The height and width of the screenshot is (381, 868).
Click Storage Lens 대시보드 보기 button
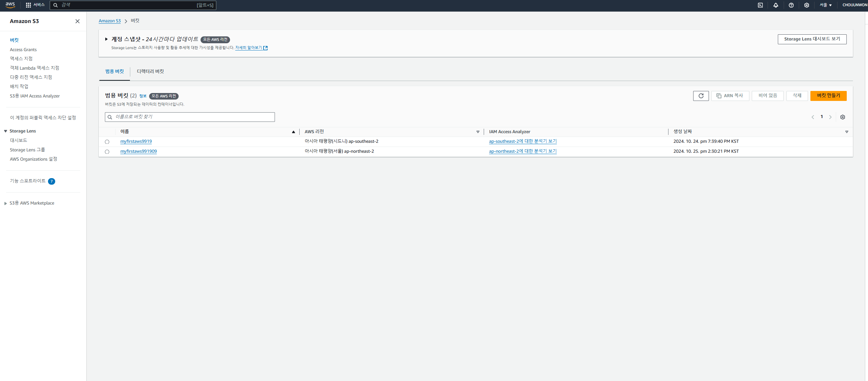tap(812, 39)
